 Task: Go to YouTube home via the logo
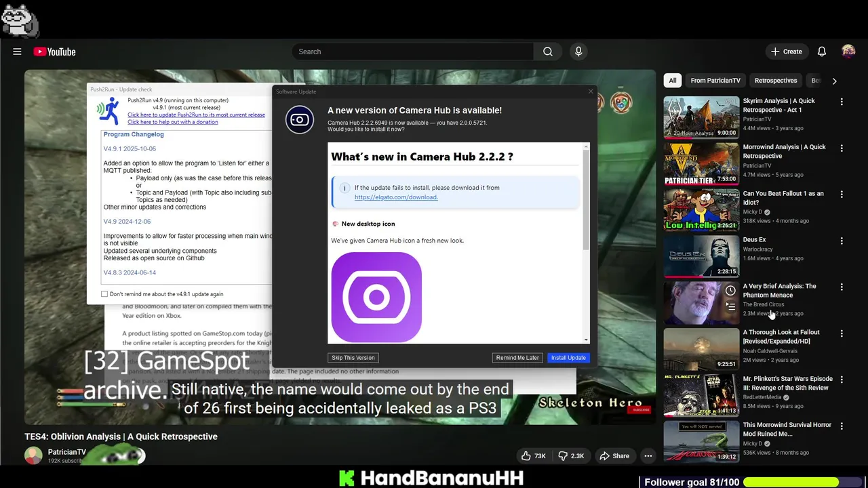54,52
